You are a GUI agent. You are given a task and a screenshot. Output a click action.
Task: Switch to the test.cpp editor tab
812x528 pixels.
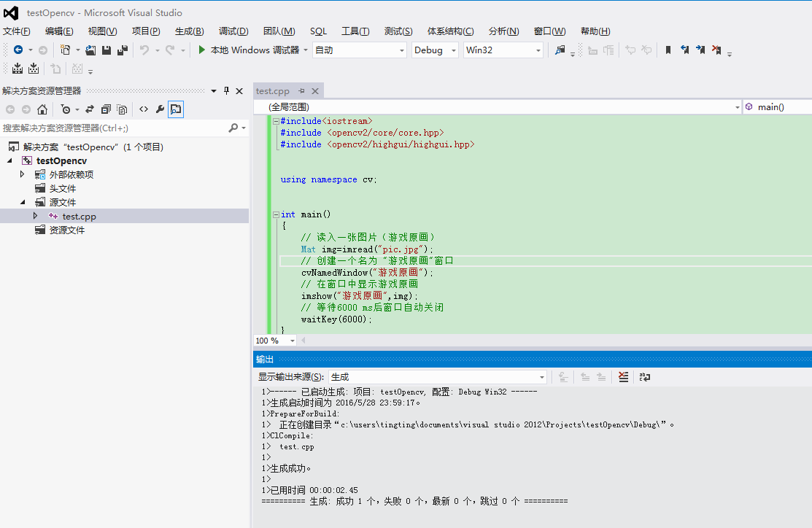tap(272, 91)
